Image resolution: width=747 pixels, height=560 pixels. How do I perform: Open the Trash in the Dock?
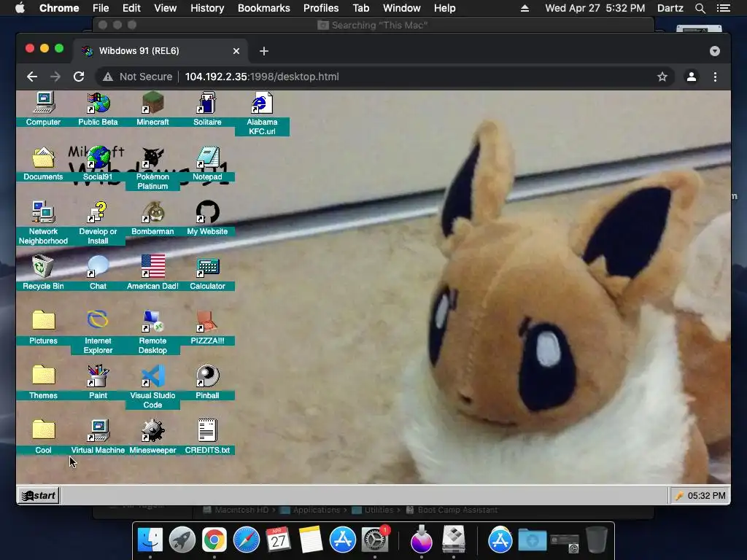click(x=597, y=540)
